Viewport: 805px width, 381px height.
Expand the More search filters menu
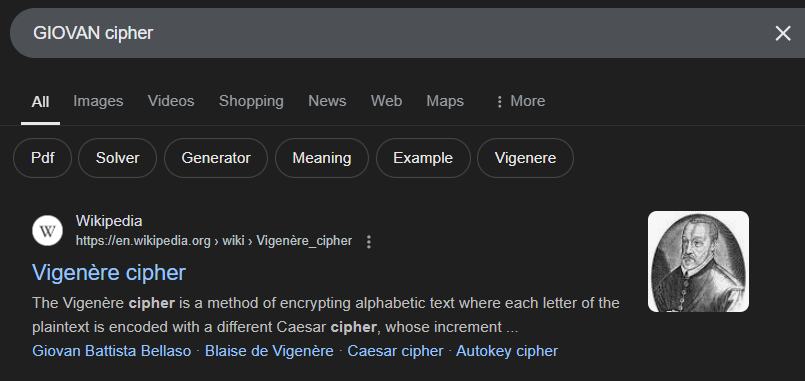520,101
